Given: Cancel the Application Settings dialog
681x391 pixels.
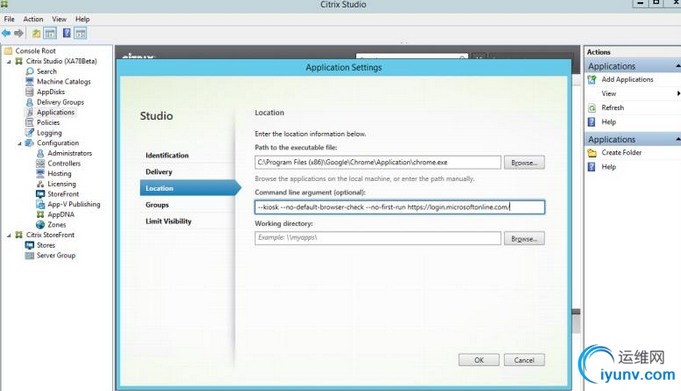Looking at the screenshot, I should (524, 360).
